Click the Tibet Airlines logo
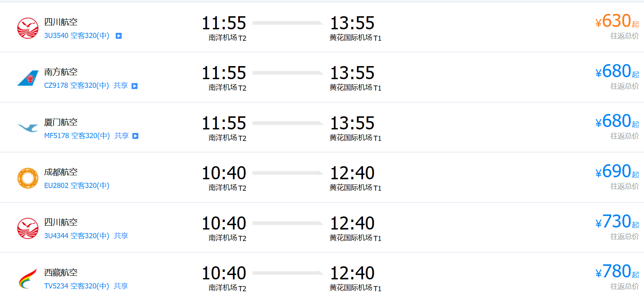The image size is (644, 294). point(28,279)
